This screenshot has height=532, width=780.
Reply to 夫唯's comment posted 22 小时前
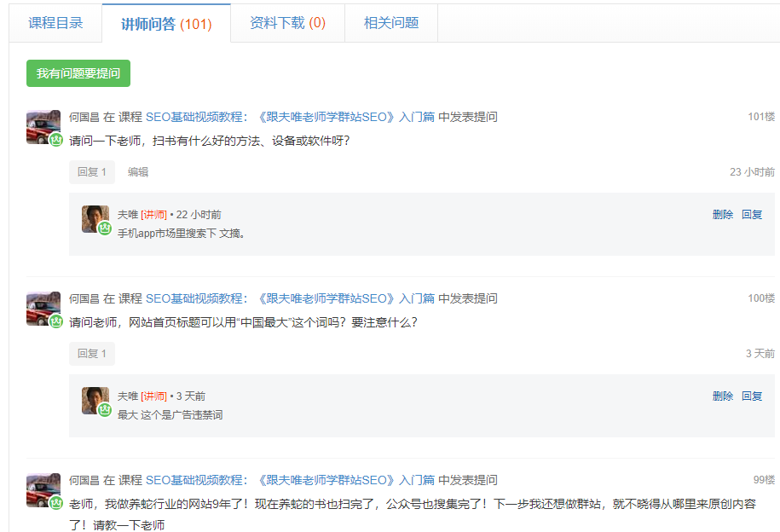(x=752, y=215)
